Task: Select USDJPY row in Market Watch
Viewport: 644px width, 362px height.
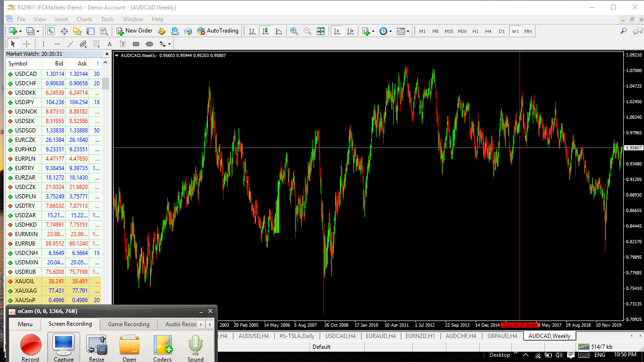Action: pos(53,102)
